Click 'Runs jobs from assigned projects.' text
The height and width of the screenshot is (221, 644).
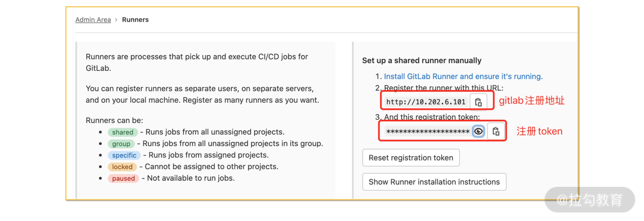coord(209,155)
